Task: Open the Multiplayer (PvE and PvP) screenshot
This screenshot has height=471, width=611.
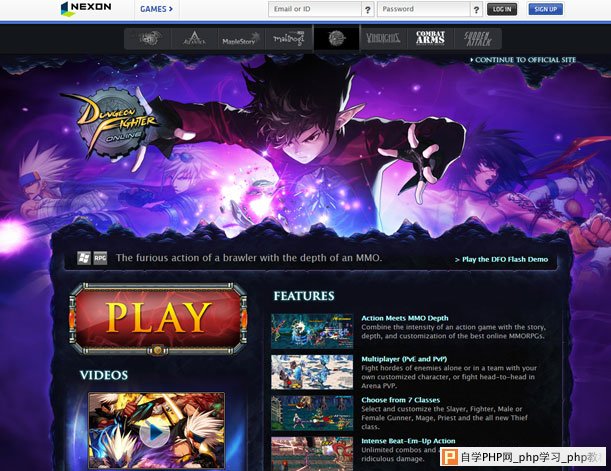Action: point(312,372)
